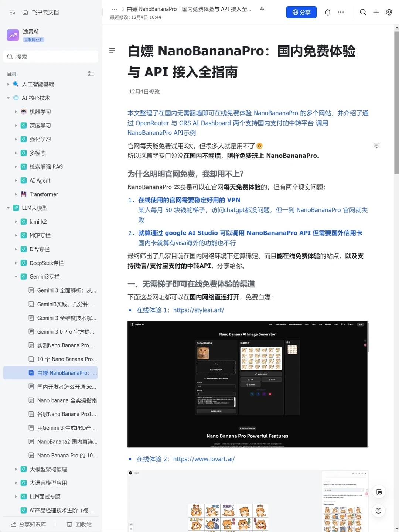
Task: Click the 飞书云文档 label in the header
Action: (x=45, y=12)
